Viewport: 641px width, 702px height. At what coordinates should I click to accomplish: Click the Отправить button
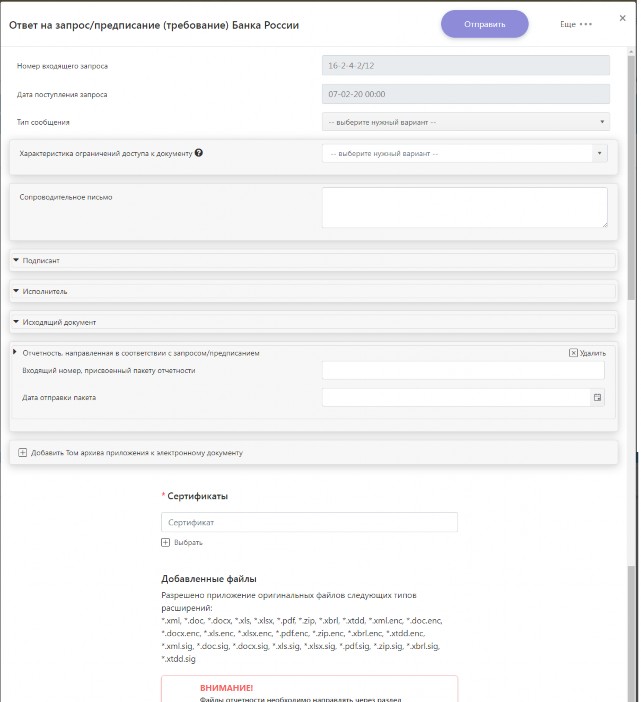pos(484,24)
